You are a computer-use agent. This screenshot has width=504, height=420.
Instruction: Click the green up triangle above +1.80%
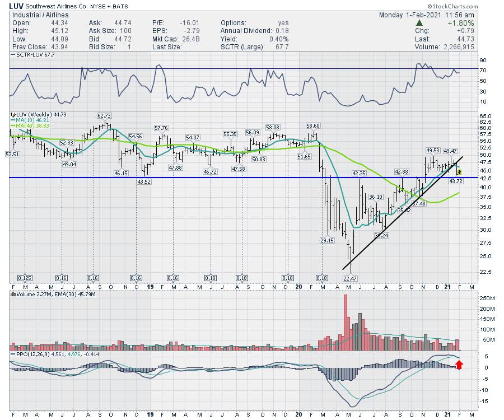tap(419, 23)
